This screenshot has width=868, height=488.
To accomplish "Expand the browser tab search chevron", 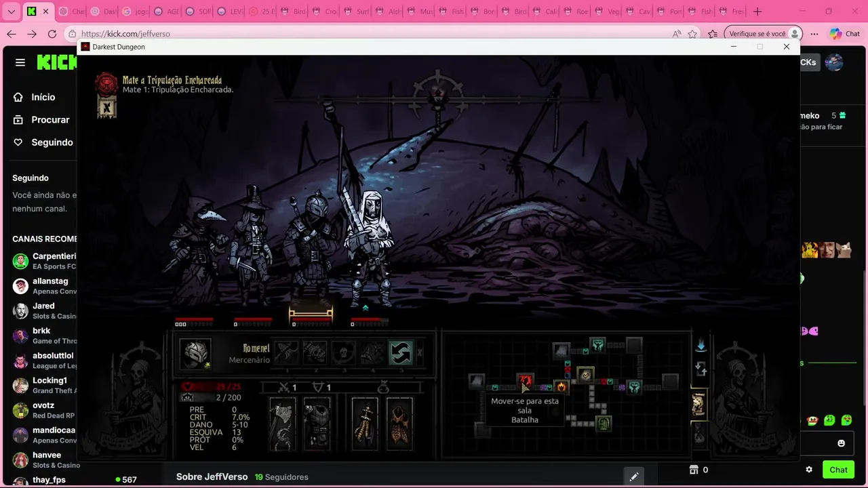I will tap(11, 12).
